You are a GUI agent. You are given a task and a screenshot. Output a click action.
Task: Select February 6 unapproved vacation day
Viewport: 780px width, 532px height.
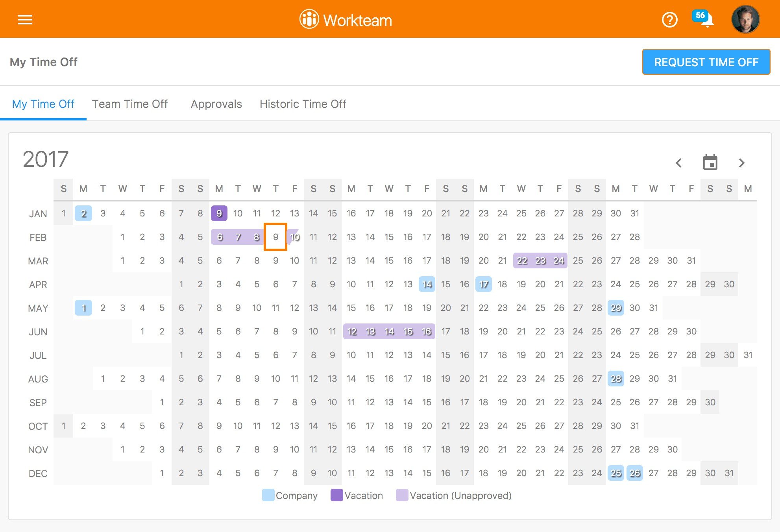click(x=220, y=237)
